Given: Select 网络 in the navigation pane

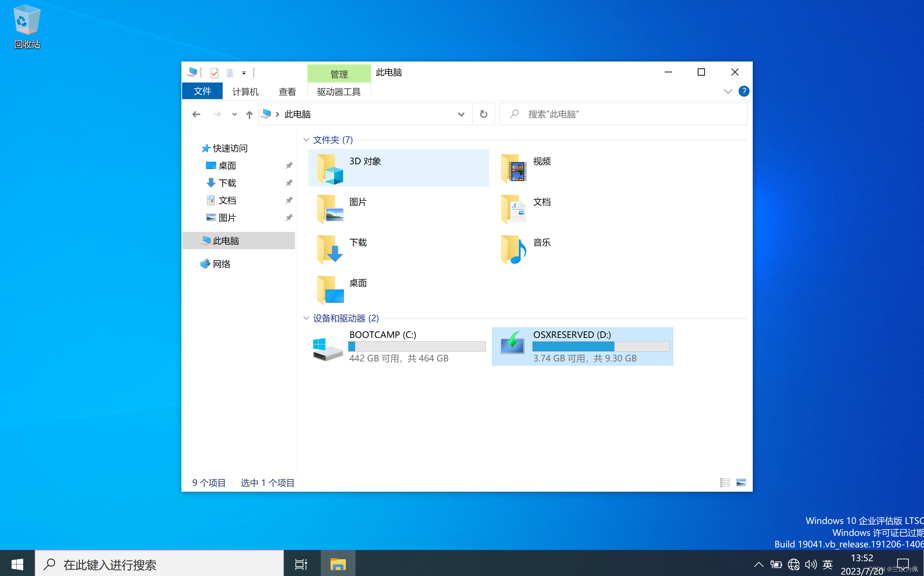Looking at the screenshot, I should tap(221, 264).
